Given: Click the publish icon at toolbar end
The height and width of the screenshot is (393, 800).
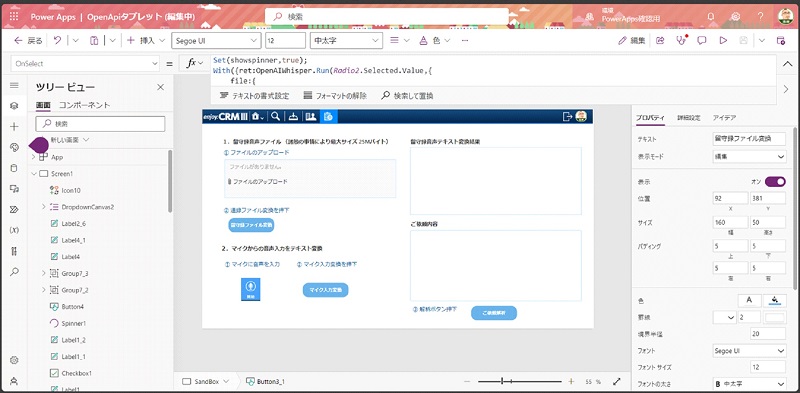Looking at the screenshot, I should click(x=780, y=40).
